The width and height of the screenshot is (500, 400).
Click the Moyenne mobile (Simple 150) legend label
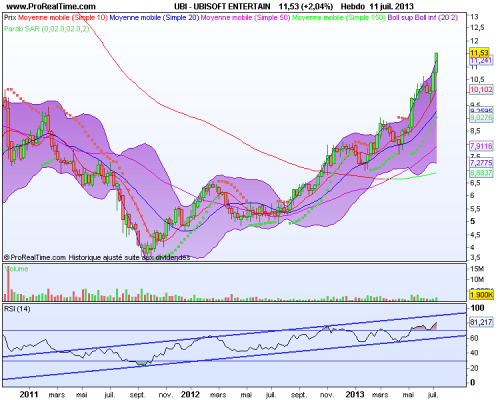click(x=339, y=17)
